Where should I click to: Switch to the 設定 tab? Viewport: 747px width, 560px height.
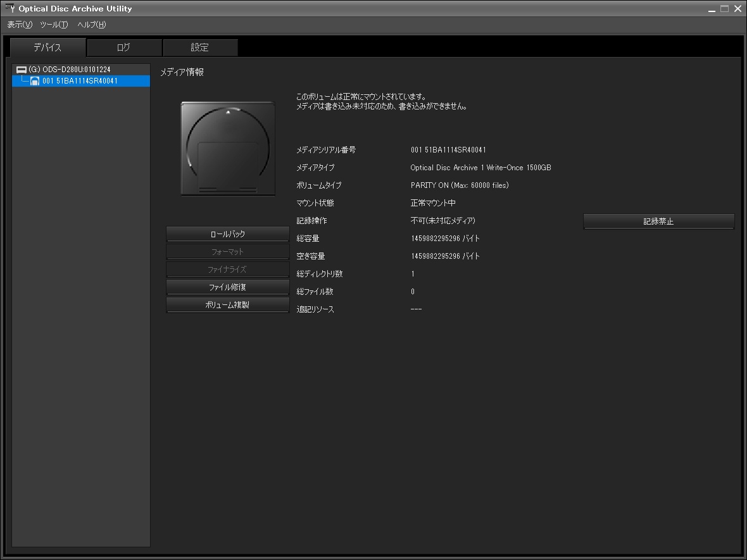pos(200,47)
